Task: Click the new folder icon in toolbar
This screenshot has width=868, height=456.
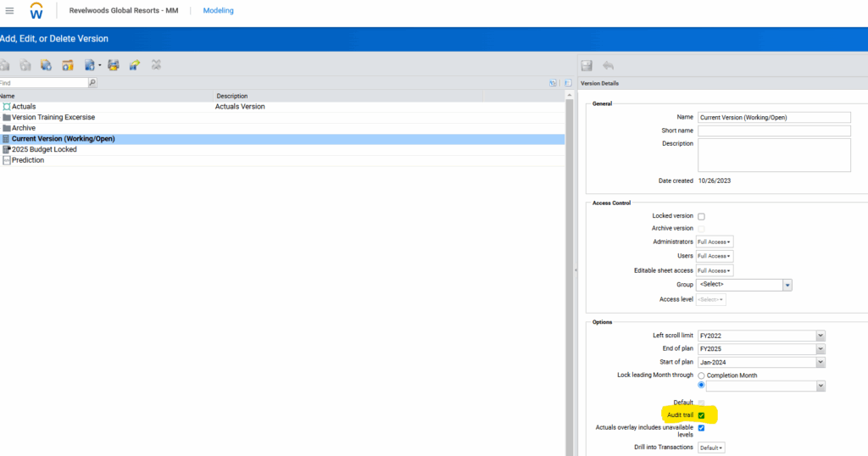Action: click(67, 65)
